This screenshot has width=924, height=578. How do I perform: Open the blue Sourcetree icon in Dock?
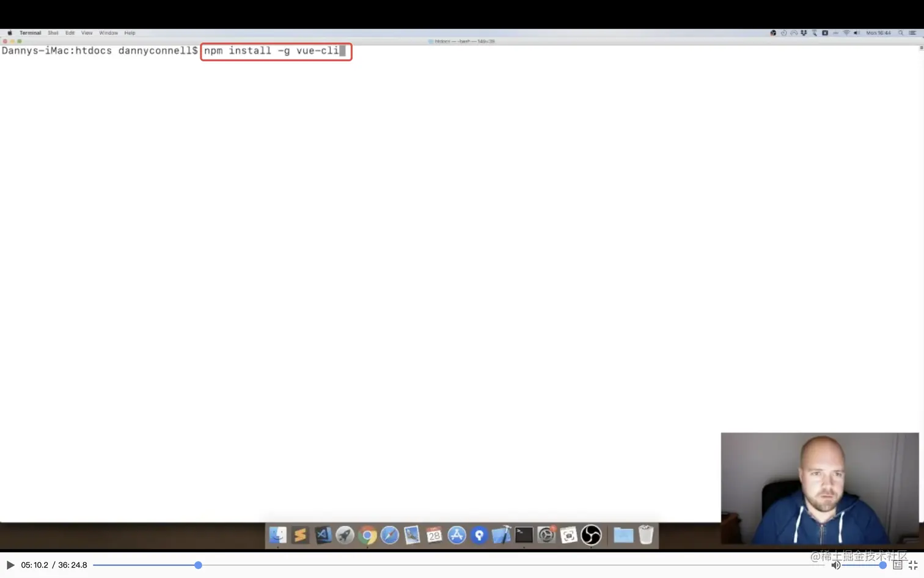click(479, 535)
